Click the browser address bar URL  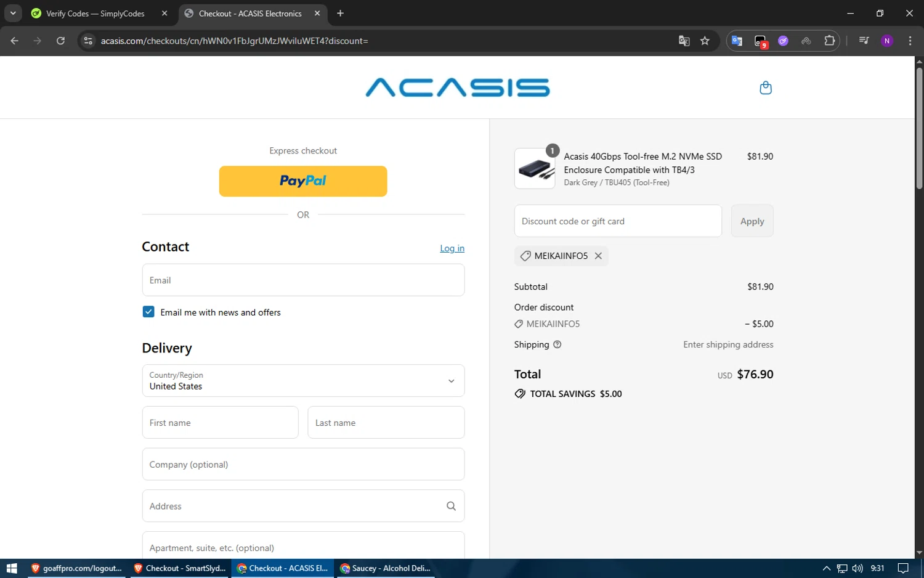click(x=235, y=41)
